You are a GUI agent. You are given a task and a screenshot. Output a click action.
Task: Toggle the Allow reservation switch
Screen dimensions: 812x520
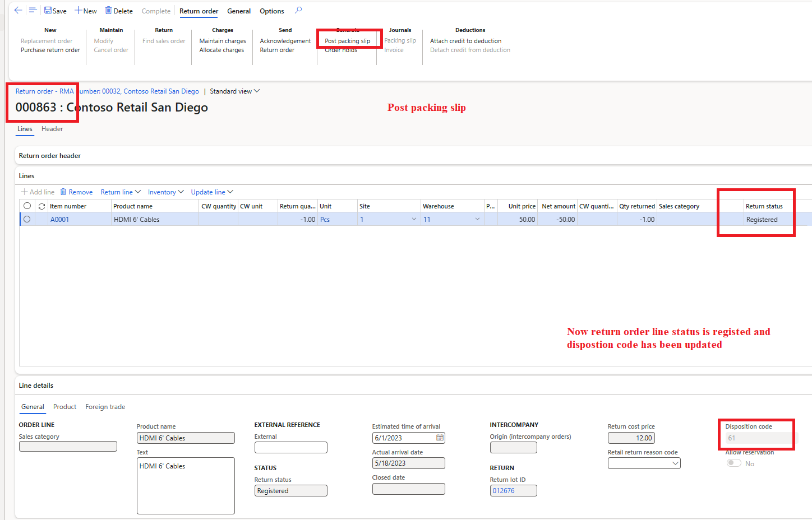tap(734, 463)
